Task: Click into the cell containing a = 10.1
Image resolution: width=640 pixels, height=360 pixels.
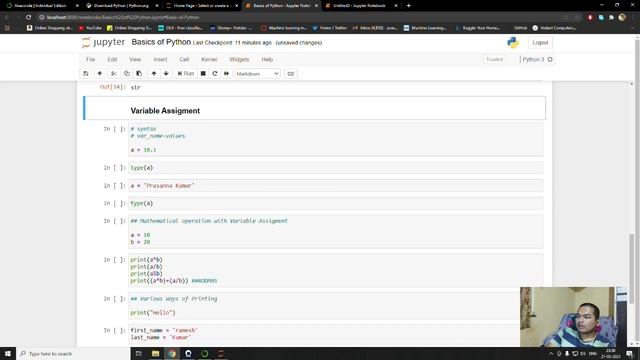Action: click(336, 139)
